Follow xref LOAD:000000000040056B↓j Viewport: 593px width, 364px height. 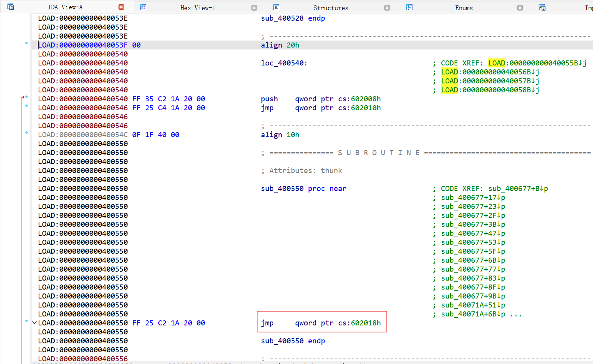click(490, 72)
